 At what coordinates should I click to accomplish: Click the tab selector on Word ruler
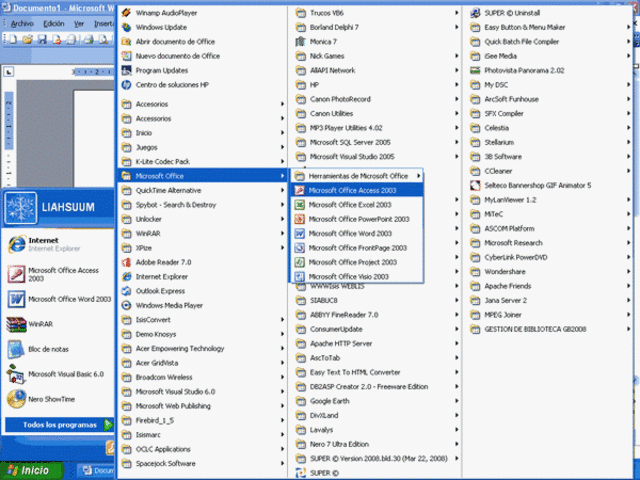(x=9, y=72)
